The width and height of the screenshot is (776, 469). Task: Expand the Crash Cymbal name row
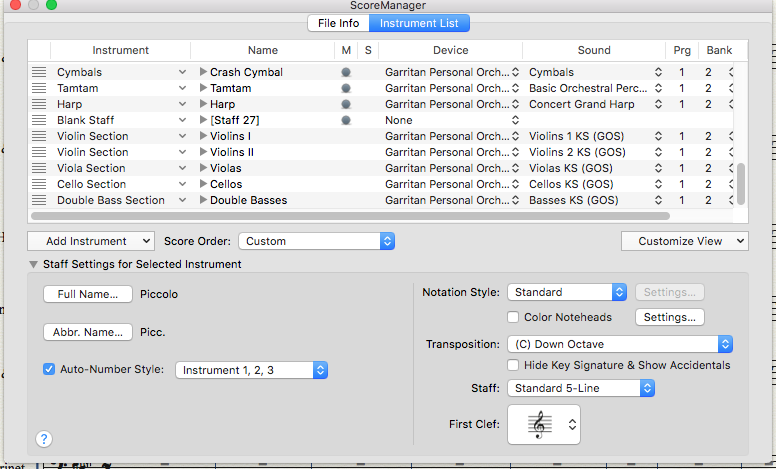tap(204, 72)
